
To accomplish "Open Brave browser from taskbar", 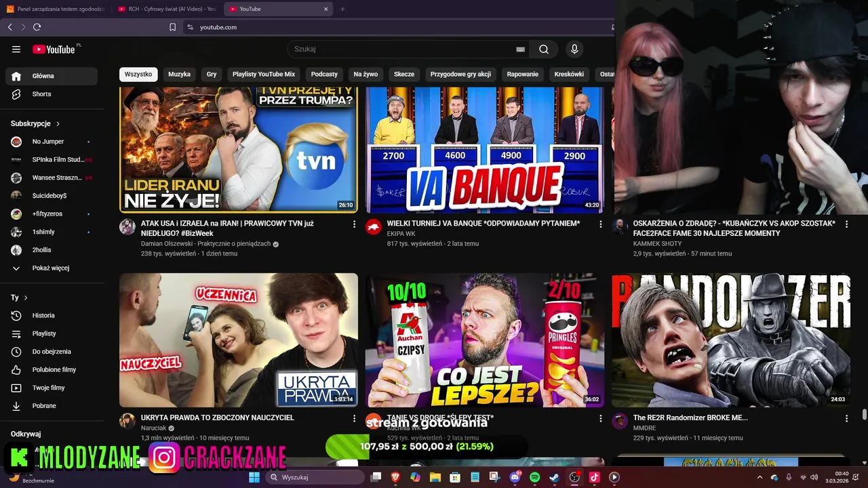I will click(x=395, y=477).
